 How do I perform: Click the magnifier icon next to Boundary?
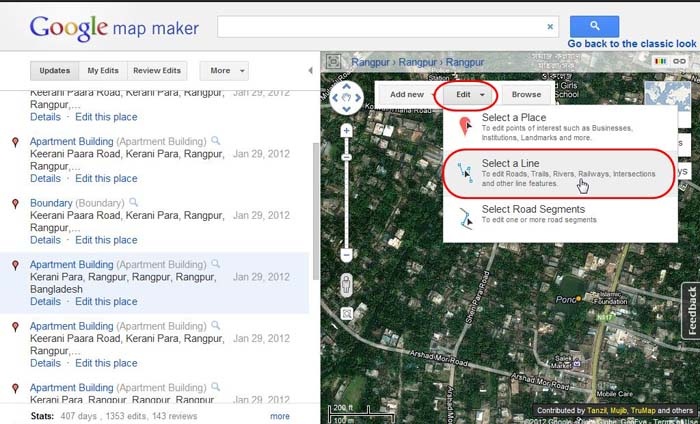click(133, 202)
